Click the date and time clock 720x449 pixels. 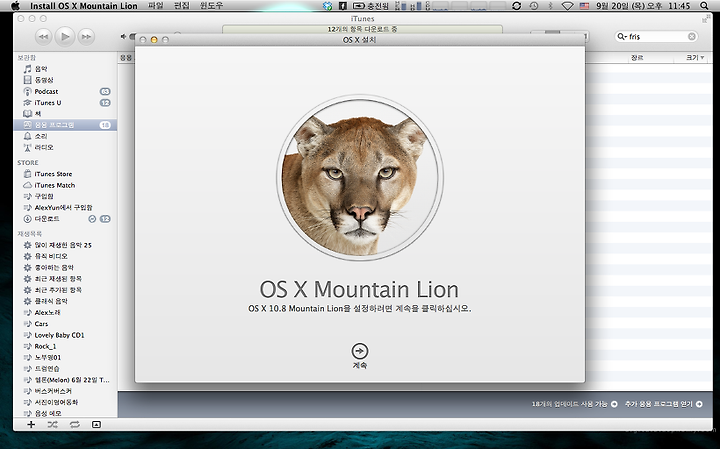point(643,6)
